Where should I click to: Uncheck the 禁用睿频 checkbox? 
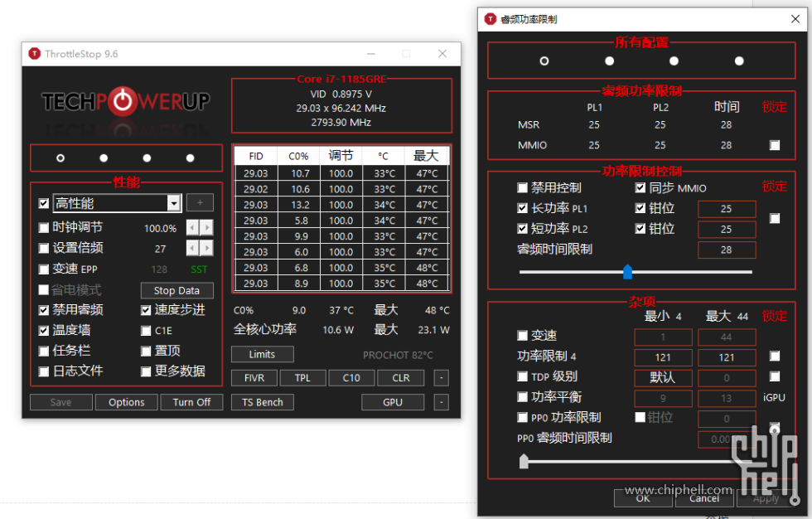[43, 310]
